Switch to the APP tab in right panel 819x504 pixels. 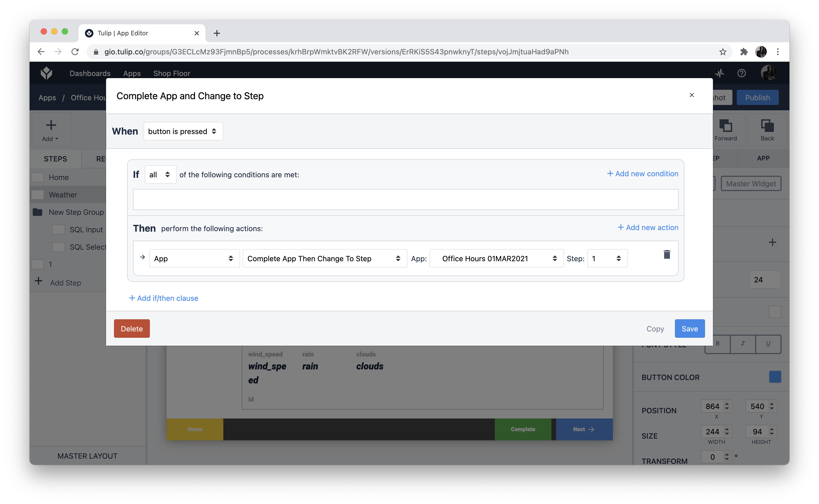click(763, 158)
